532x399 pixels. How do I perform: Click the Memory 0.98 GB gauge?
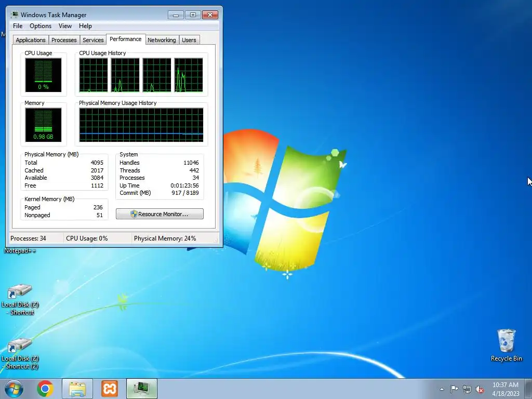[43, 125]
